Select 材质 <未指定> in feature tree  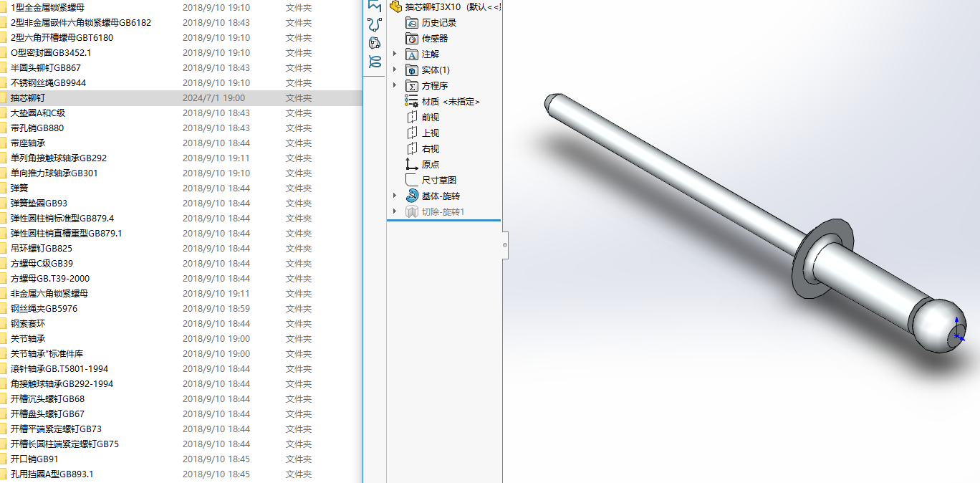tap(451, 102)
